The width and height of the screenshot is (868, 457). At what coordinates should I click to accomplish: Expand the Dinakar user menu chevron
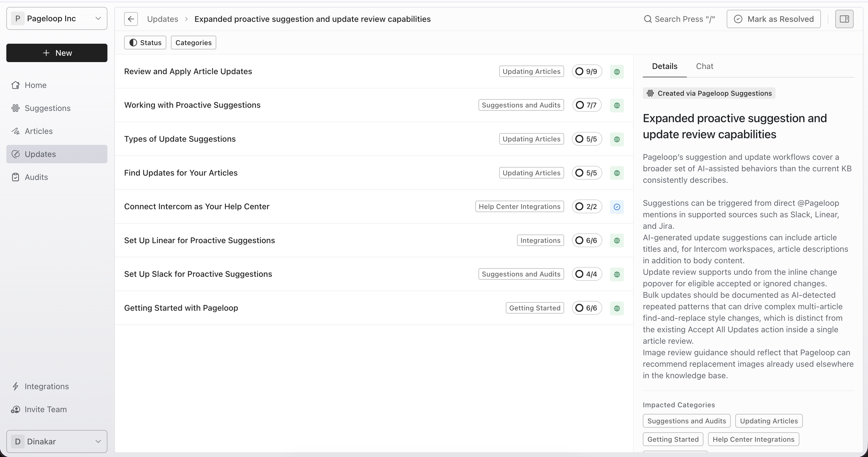pyautogui.click(x=98, y=441)
